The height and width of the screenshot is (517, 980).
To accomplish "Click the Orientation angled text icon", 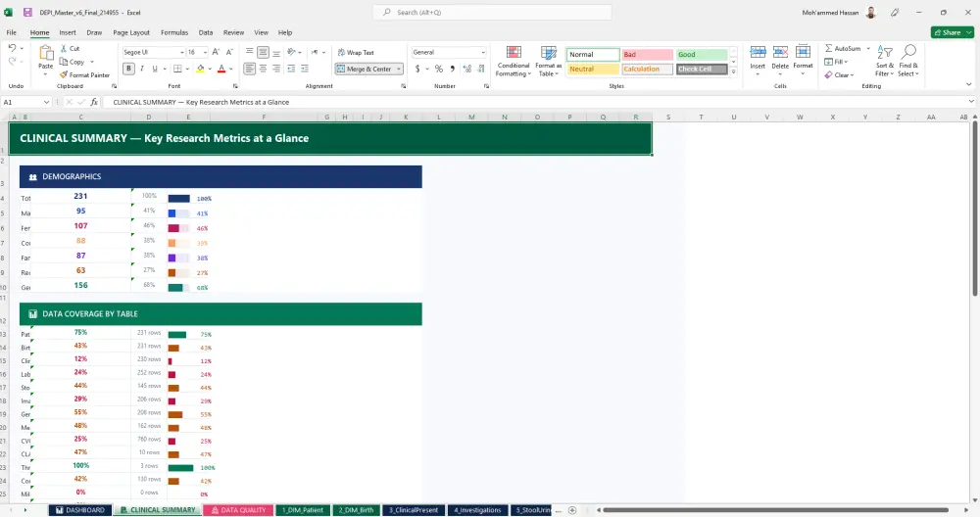I will click(x=291, y=53).
